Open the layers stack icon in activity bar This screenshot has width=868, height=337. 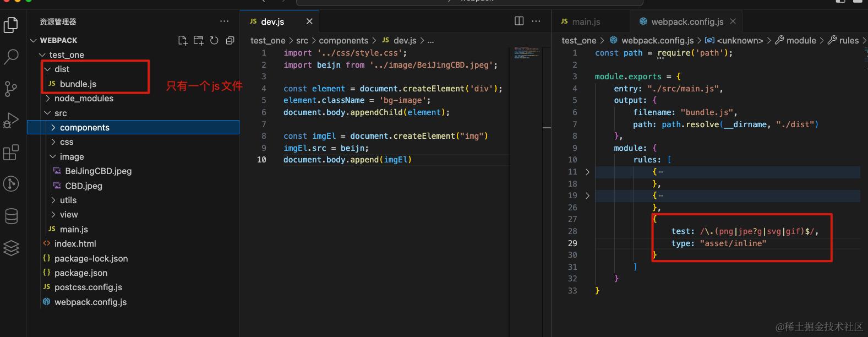11,248
